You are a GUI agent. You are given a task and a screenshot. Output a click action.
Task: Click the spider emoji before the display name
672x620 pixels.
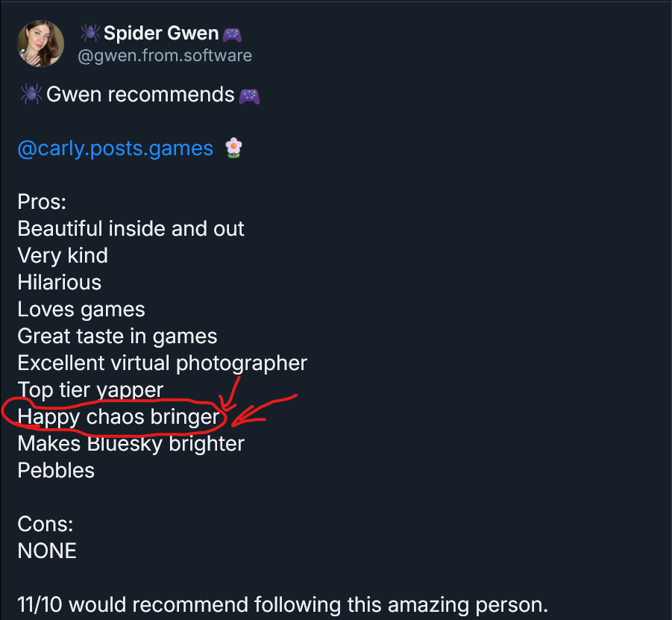[90, 34]
